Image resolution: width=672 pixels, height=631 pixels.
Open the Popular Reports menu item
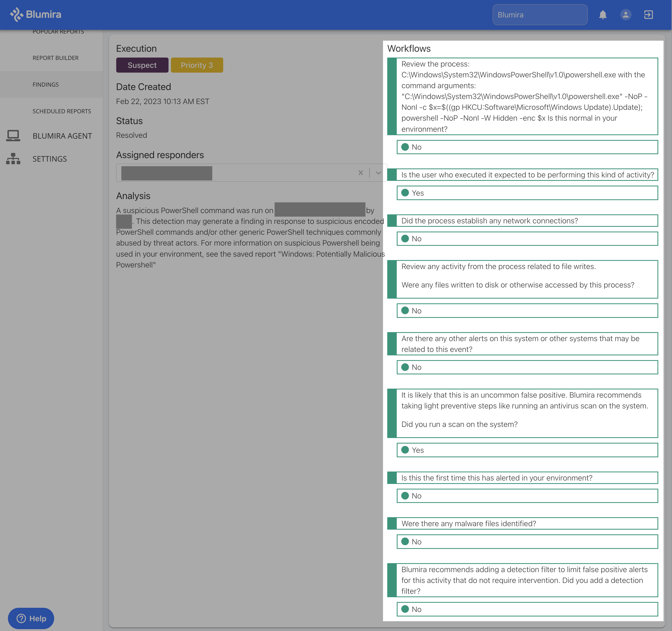[x=58, y=31]
